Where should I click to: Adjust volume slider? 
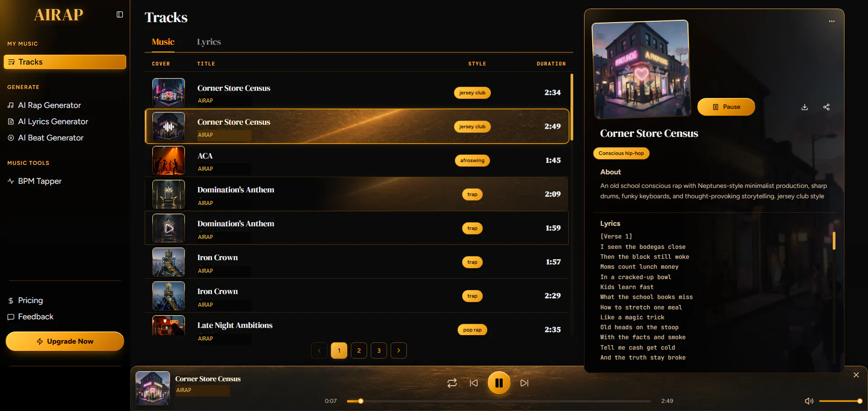point(841,401)
